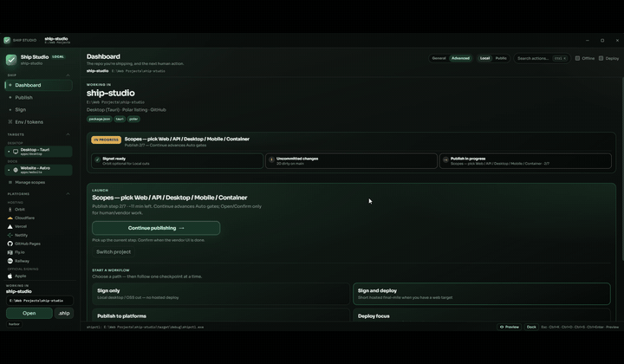Click the Signet ready status card

tap(177, 160)
